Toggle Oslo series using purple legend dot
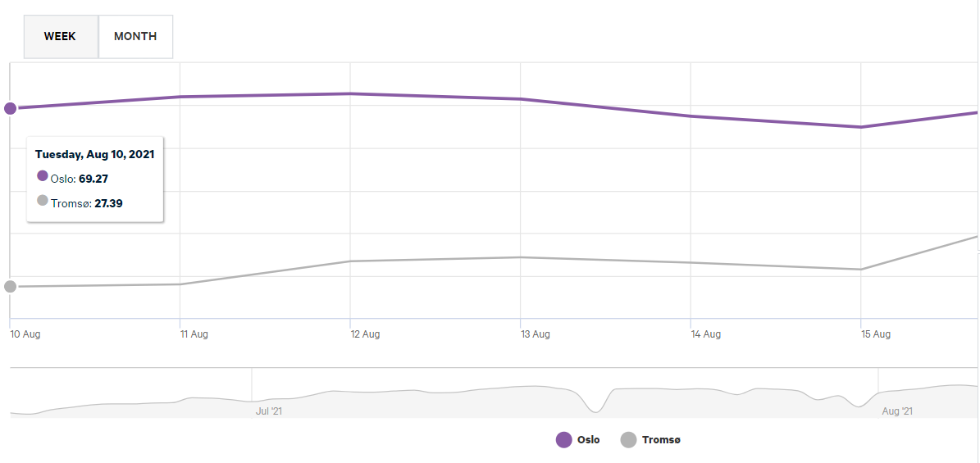980x463 pixels. 564,440
